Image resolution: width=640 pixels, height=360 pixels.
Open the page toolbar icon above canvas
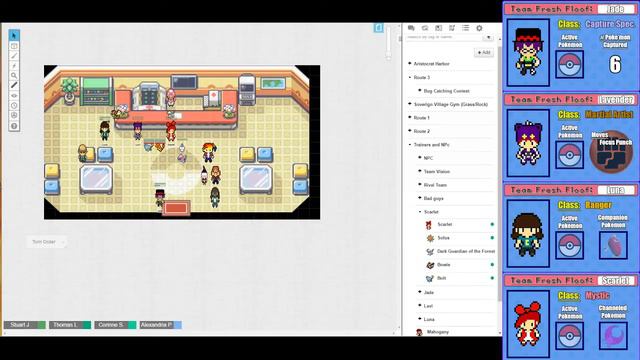tap(379, 28)
